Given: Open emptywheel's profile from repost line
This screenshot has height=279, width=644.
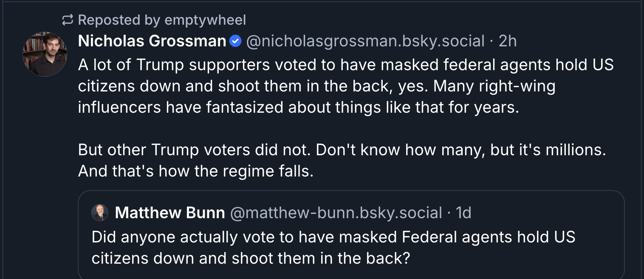Looking at the screenshot, I should pyautogui.click(x=205, y=20).
